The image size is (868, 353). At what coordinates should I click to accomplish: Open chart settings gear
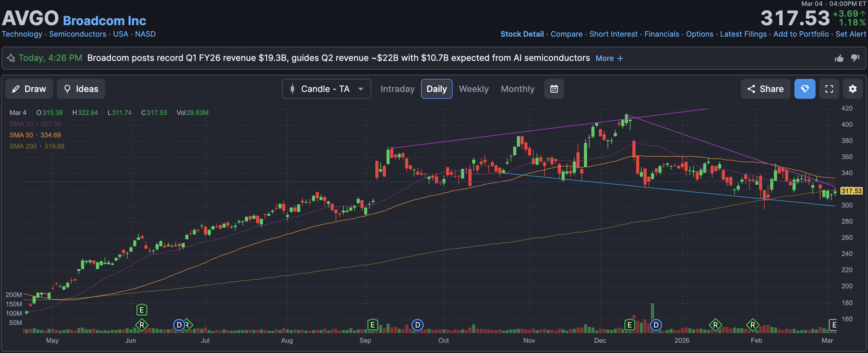pyautogui.click(x=852, y=89)
